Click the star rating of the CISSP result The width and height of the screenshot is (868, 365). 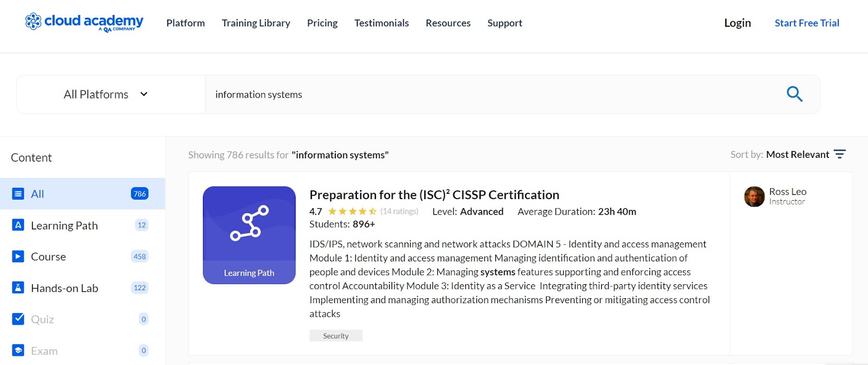click(352, 212)
